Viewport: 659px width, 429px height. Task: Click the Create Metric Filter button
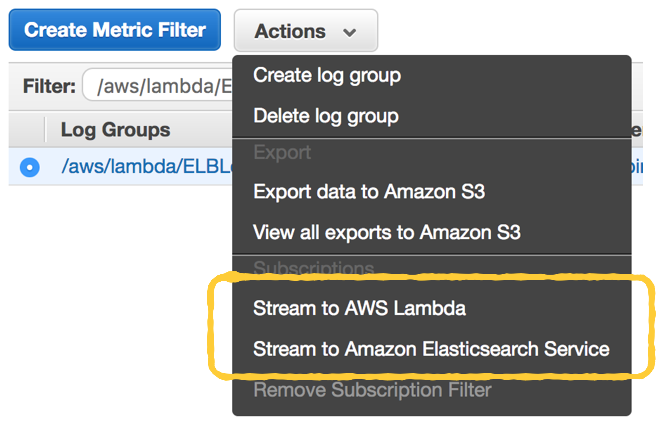114,30
